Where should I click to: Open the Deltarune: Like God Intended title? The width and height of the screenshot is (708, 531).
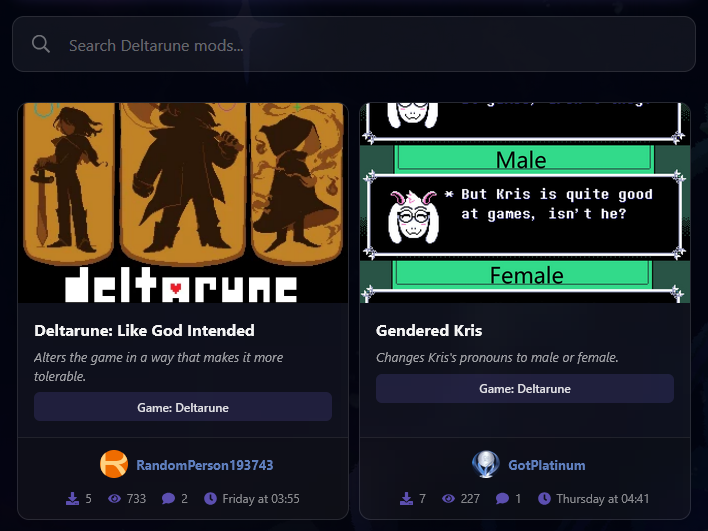point(144,331)
